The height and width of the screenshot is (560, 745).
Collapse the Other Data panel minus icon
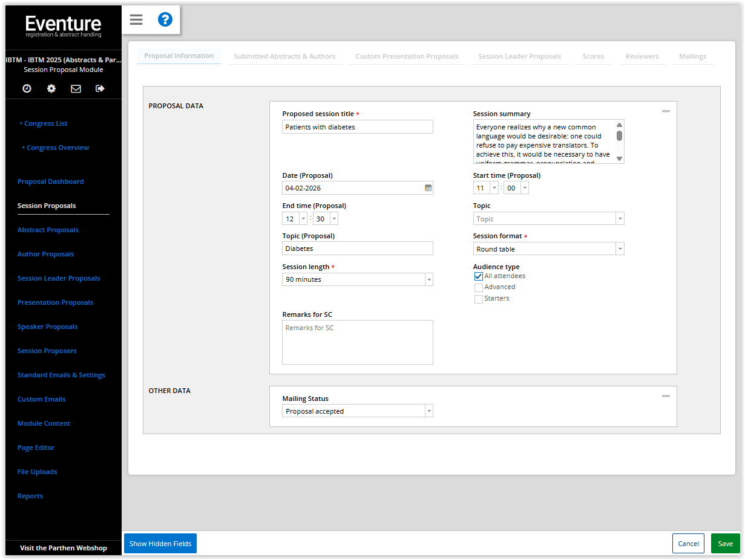(x=666, y=396)
